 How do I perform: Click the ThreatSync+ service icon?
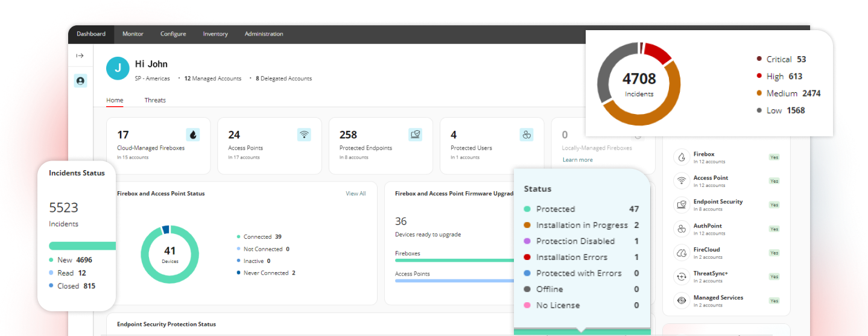pyautogui.click(x=682, y=277)
